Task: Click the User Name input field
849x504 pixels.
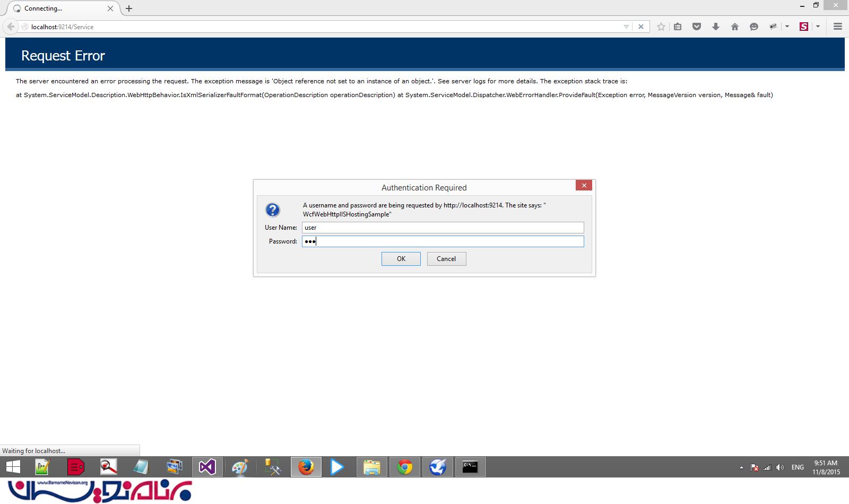Action: coord(443,227)
